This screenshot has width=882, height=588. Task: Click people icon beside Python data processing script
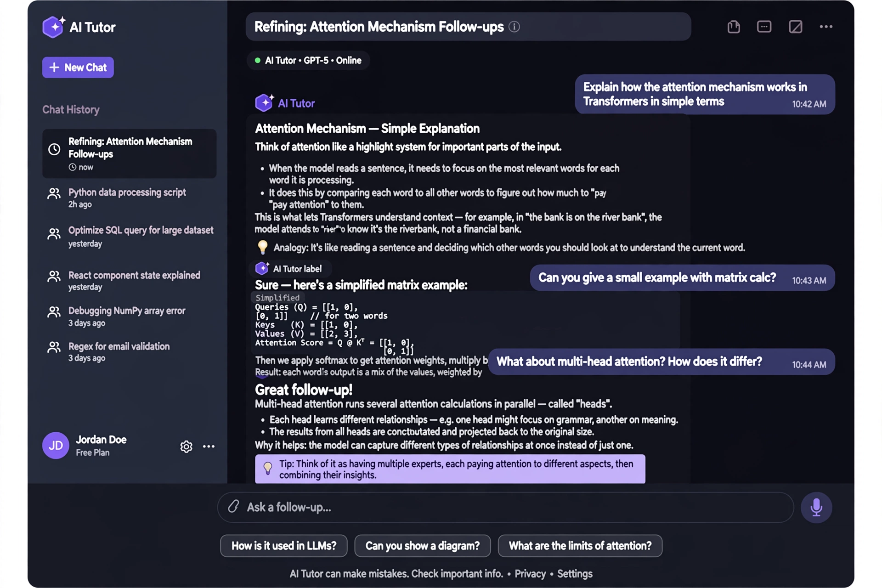pos(54,193)
